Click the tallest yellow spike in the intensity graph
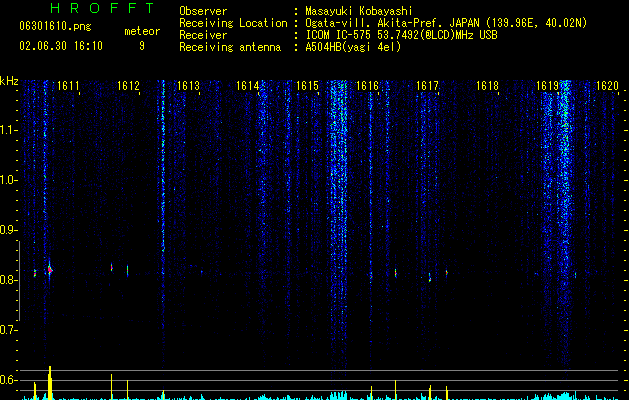 (x=50, y=382)
